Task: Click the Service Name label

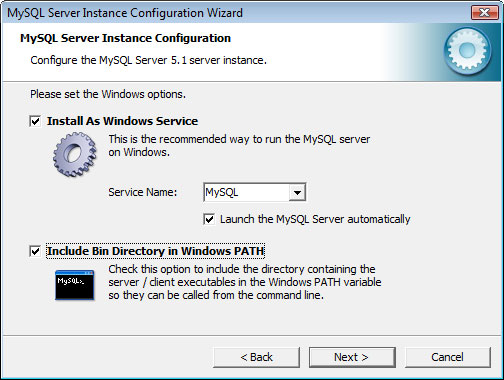Action: click(143, 192)
